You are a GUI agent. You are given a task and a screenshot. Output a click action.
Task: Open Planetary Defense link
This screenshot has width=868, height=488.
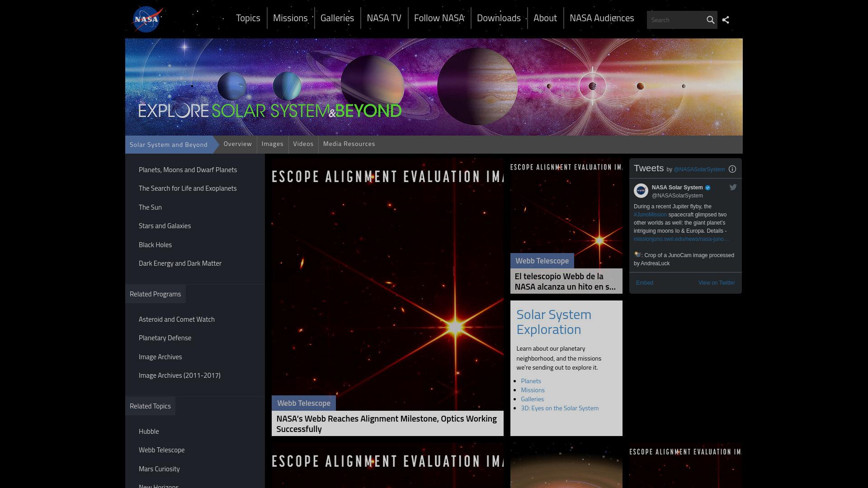click(165, 338)
